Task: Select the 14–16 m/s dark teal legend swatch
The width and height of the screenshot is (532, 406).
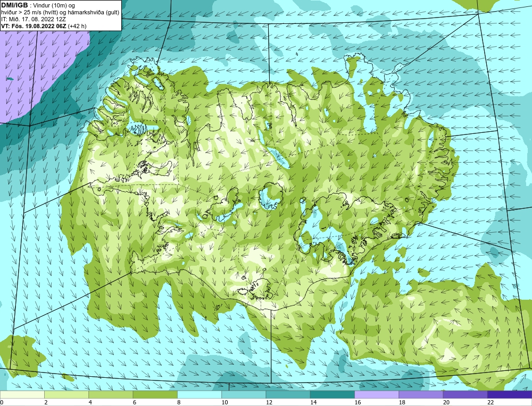Action: [x=332, y=394]
